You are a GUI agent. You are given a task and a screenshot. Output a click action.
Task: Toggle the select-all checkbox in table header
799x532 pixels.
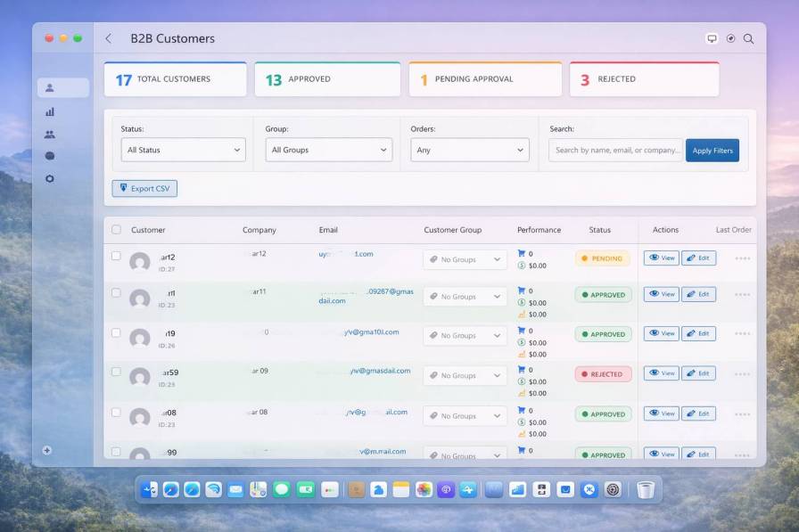116,230
